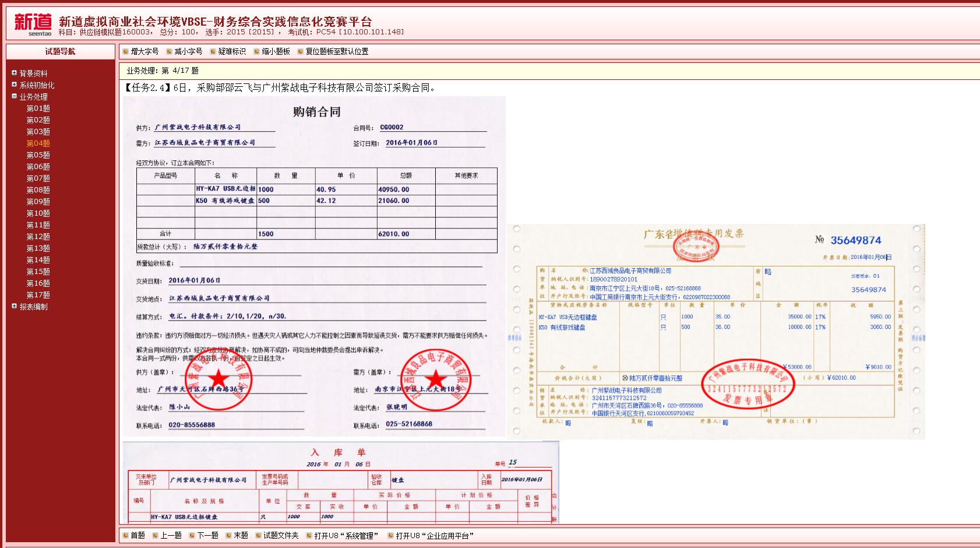Open the 试题文件夹 folder

[277, 535]
